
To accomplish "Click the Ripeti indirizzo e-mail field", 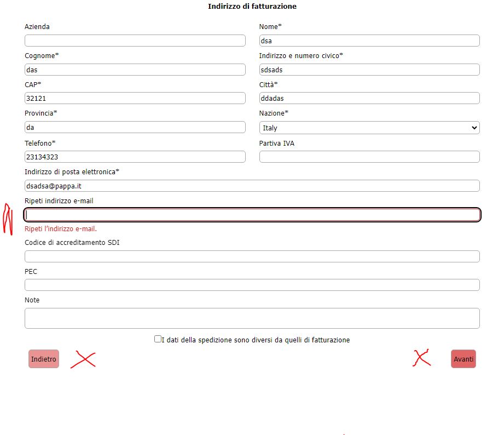I will tap(252, 215).
